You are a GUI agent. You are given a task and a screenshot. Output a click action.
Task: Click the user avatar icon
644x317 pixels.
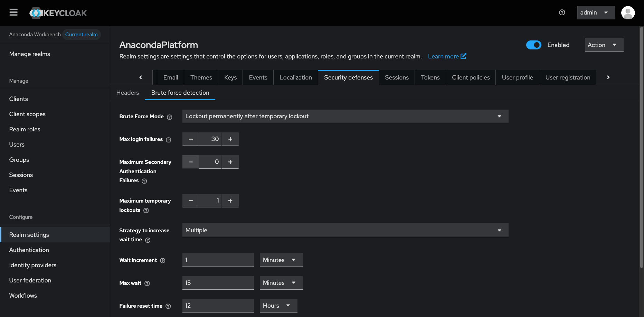coord(628,13)
